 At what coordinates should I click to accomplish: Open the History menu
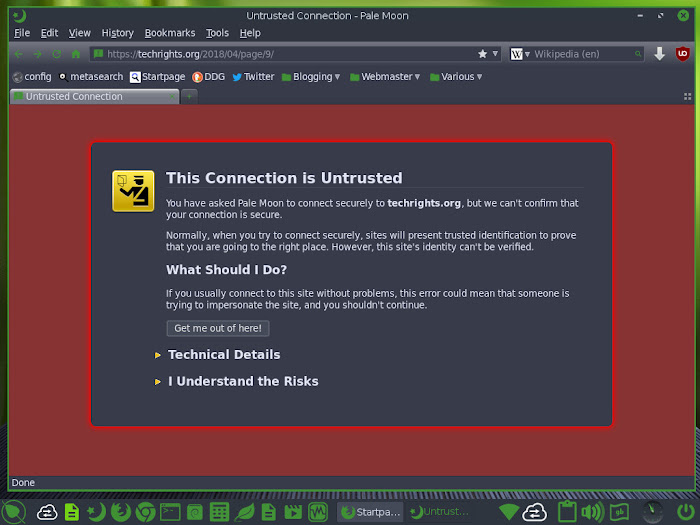tap(117, 33)
